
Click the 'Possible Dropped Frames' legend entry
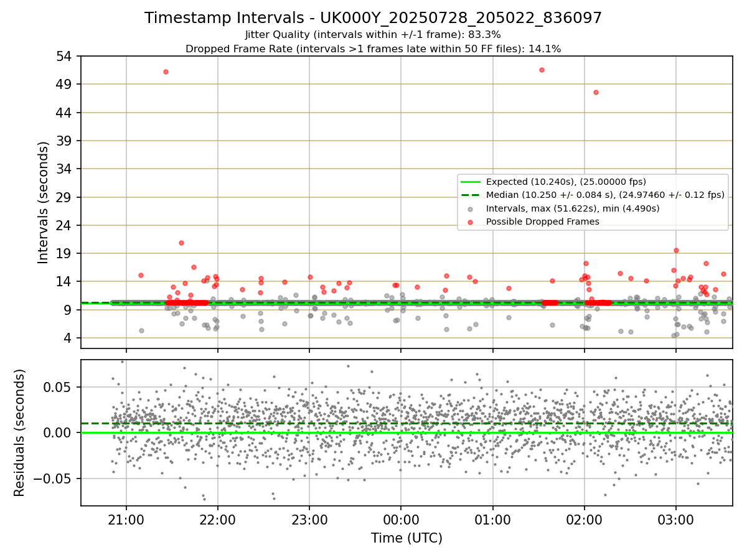(542, 222)
